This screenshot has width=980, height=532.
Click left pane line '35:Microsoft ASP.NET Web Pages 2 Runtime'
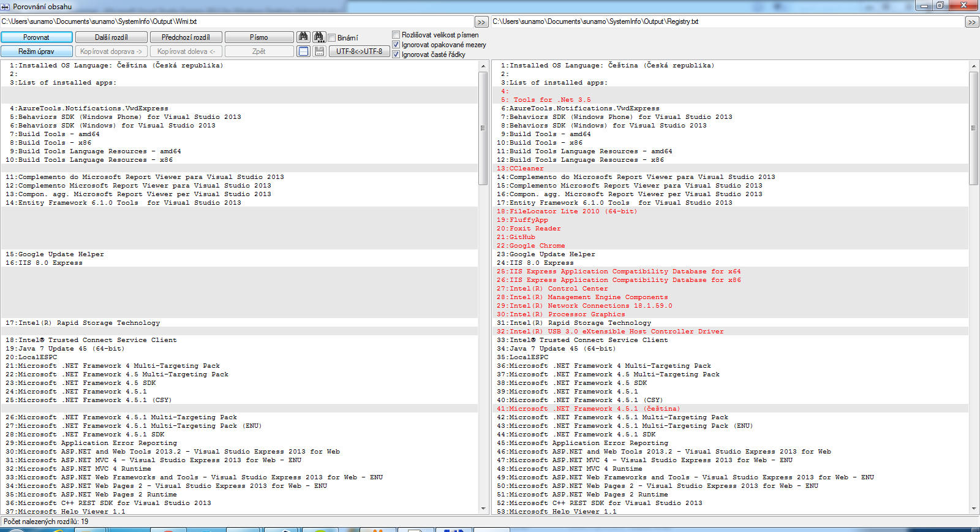(239, 495)
